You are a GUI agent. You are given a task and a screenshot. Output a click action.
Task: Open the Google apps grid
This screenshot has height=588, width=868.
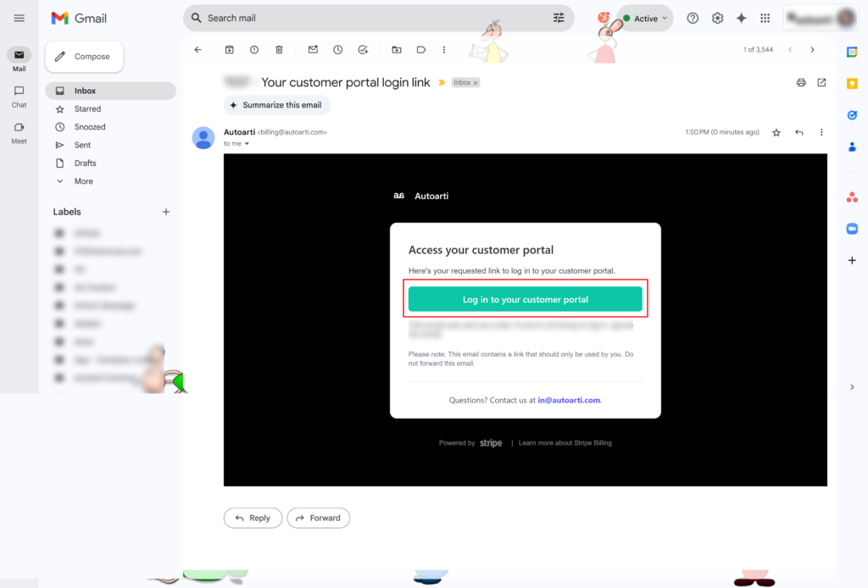tap(765, 19)
